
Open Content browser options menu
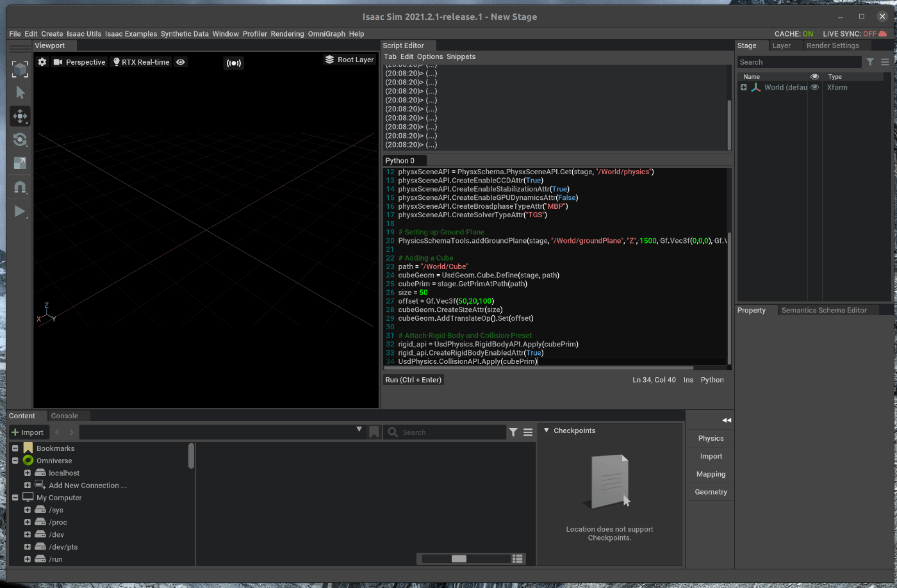(528, 432)
